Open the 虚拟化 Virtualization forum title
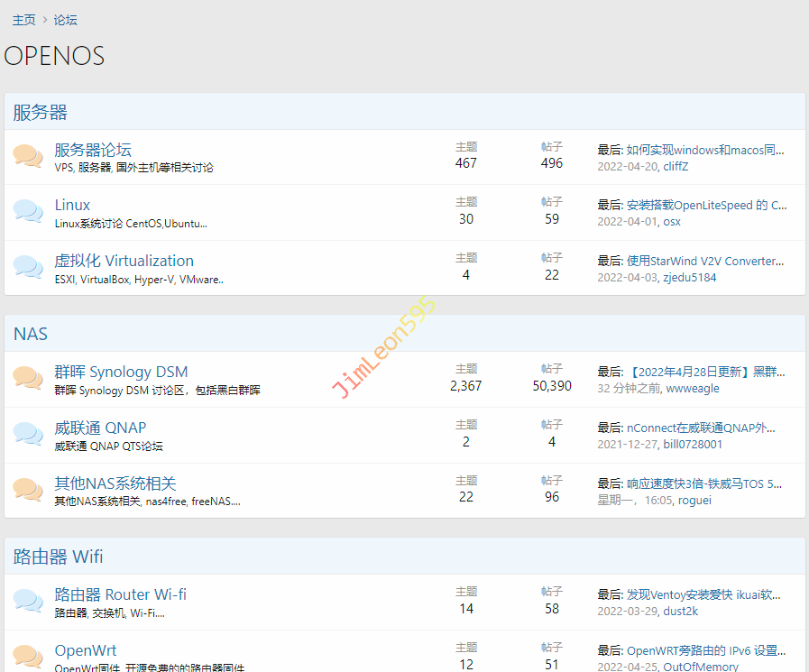Viewport: 809px width, 672px height. click(x=124, y=261)
